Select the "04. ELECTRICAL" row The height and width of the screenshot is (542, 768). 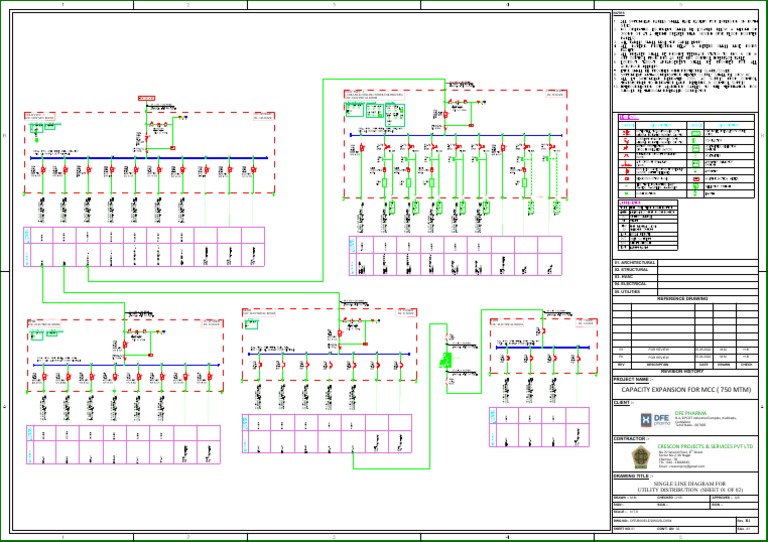coord(685,284)
